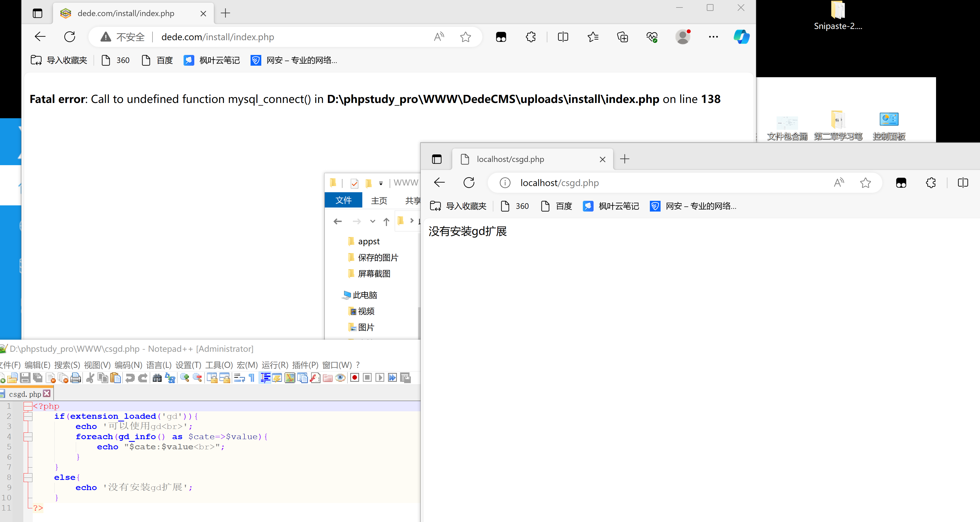The image size is (980, 522).
Task: Click 导入收藏夹 in dede.com window
Action: click(59, 60)
